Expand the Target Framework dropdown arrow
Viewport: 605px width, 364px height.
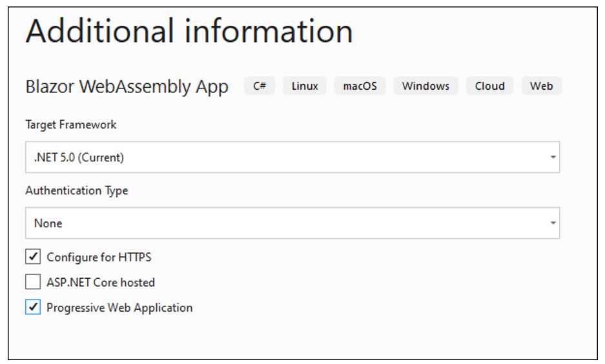553,157
